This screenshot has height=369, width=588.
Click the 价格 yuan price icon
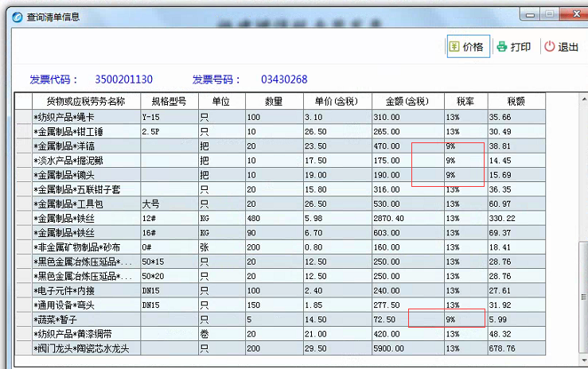tap(455, 47)
